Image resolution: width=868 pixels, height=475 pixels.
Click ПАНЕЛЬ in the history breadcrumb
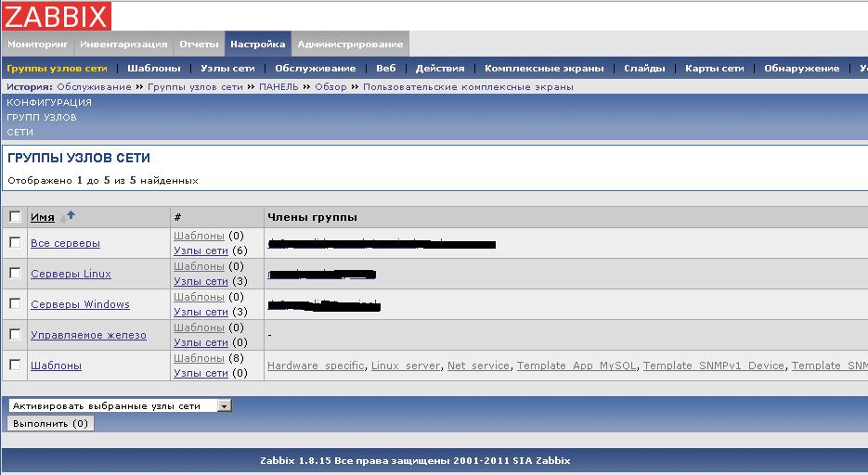(x=279, y=87)
